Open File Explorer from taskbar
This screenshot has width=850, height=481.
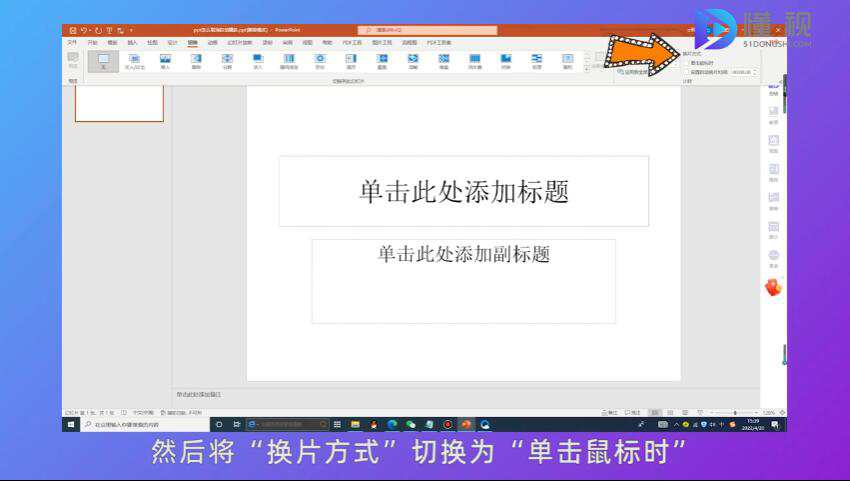pos(355,424)
